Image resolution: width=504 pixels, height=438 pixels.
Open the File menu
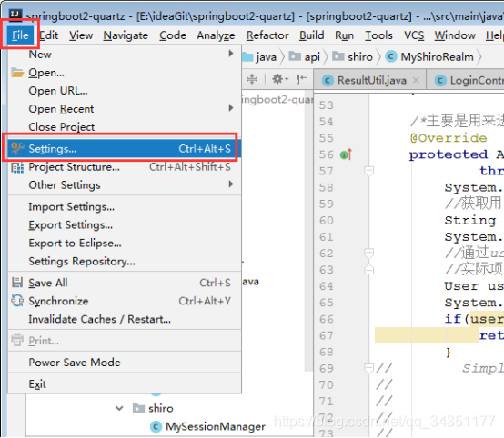click(20, 35)
